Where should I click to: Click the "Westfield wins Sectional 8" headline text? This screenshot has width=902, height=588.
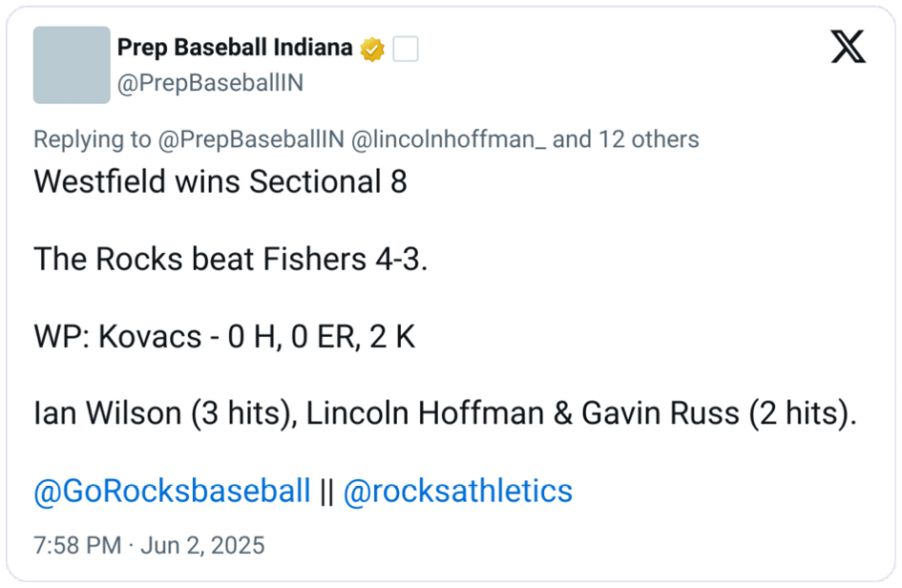pos(220,181)
